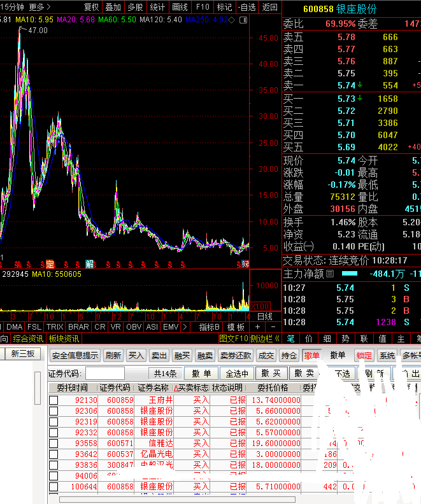Screen dimensions: 421x504
Task: Expand more indicators arrow after EMV
Action: point(185,327)
